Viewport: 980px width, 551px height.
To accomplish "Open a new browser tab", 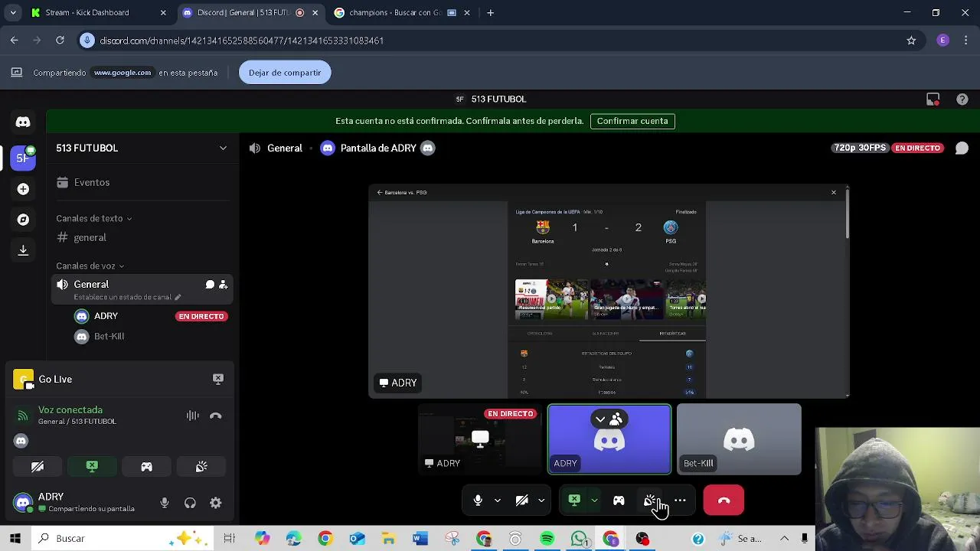I will click(x=491, y=13).
